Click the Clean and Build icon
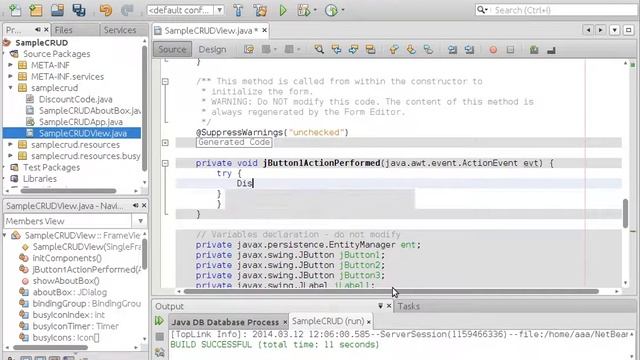Image resolution: width=640 pixels, height=360 pixels. click(260, 10)
